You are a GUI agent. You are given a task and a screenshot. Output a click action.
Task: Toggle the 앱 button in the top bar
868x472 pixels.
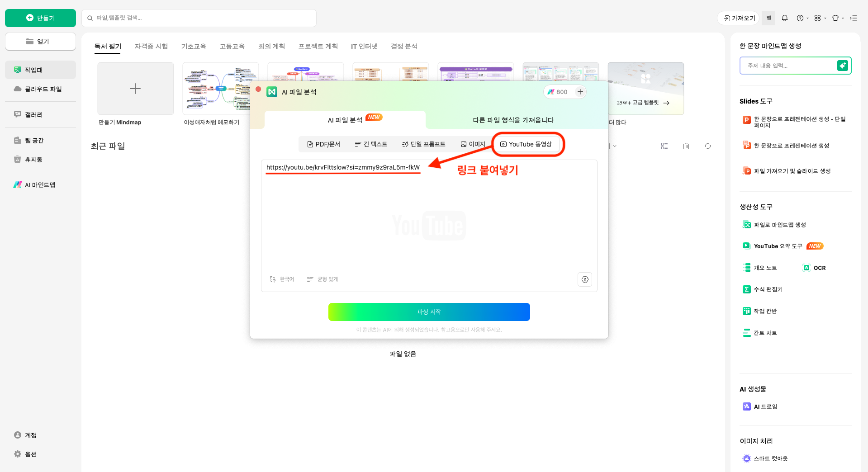(x=769, y=18)
